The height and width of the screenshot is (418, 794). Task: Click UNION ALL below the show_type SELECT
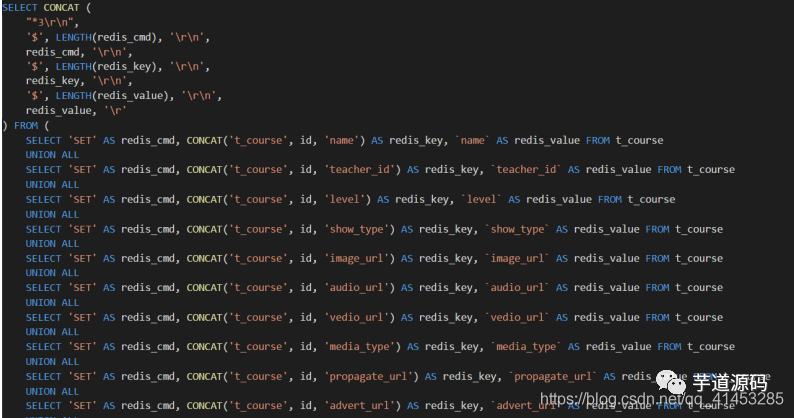(x=53, y=244)
